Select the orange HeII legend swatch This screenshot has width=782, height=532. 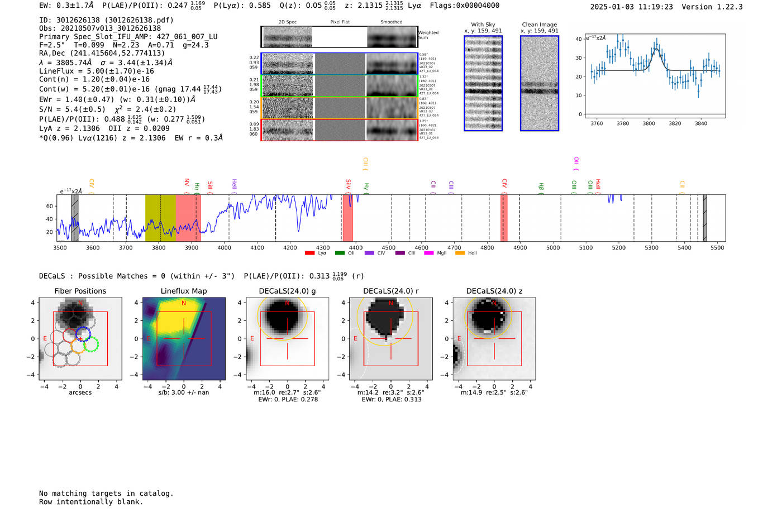pos(460,253)
